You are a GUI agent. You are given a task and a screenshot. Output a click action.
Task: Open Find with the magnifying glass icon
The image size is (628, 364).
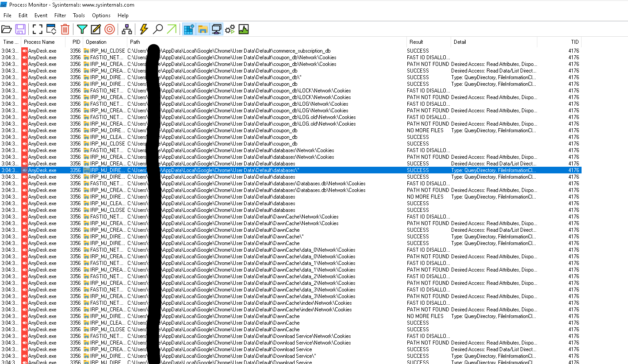point(157,30)
